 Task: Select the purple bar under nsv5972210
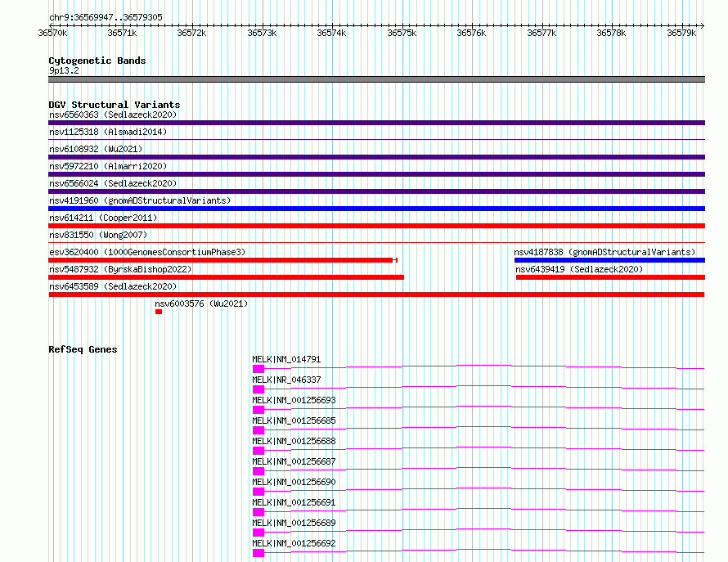[x=376, y=174]
